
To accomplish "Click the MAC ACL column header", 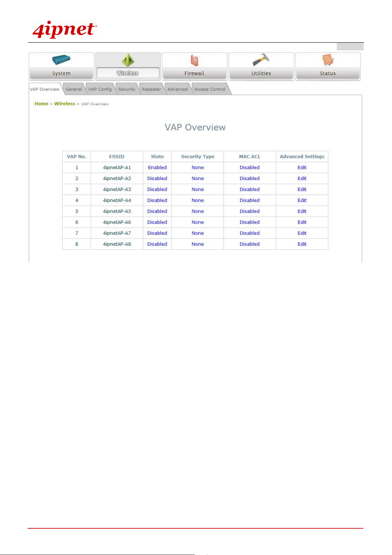I will [250, 157].
